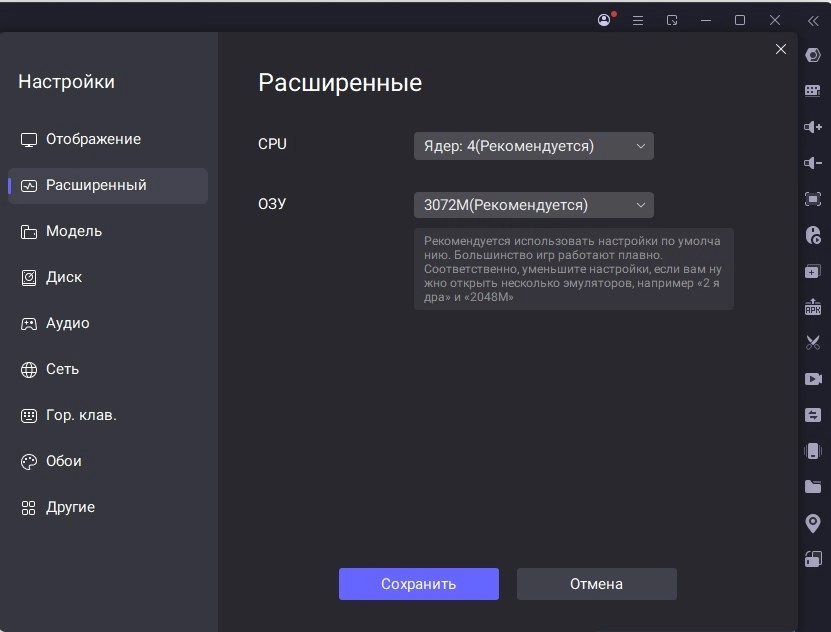Open the screen recorder icon in the sidebar

click(x=812, y=378)
